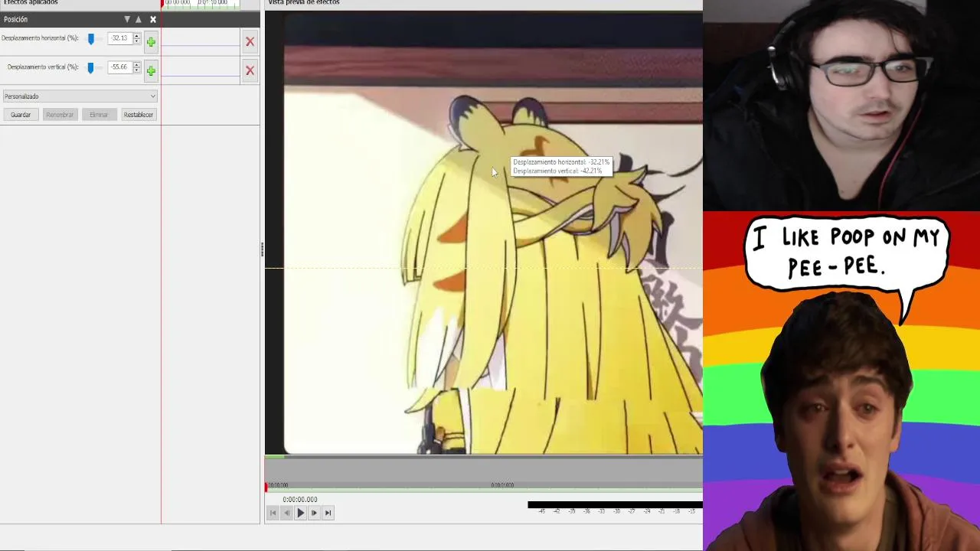
Task: Click the Guardar button
Action: (x=21, y=115)
